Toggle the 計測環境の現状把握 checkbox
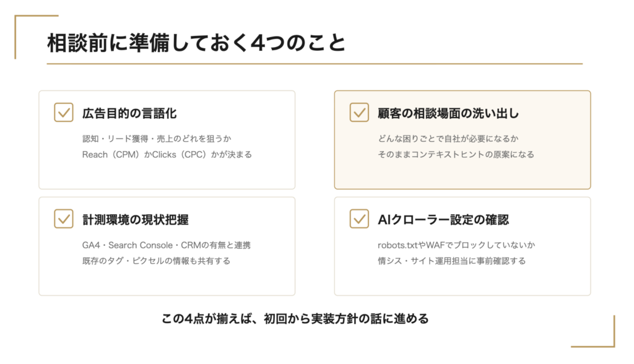Image resolution: width=634 pixels, height=364 pixels. click(x=64, y=219)
